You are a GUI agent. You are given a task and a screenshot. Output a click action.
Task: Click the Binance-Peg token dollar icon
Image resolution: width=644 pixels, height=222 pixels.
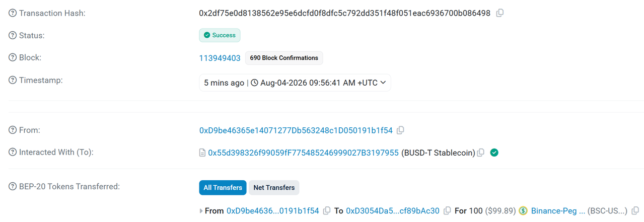click(523, 211)
